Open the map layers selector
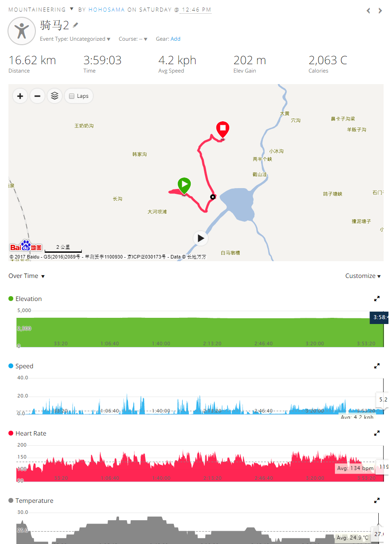The height and width of the screenshot is (544, 392). click(x=55, y=96)
